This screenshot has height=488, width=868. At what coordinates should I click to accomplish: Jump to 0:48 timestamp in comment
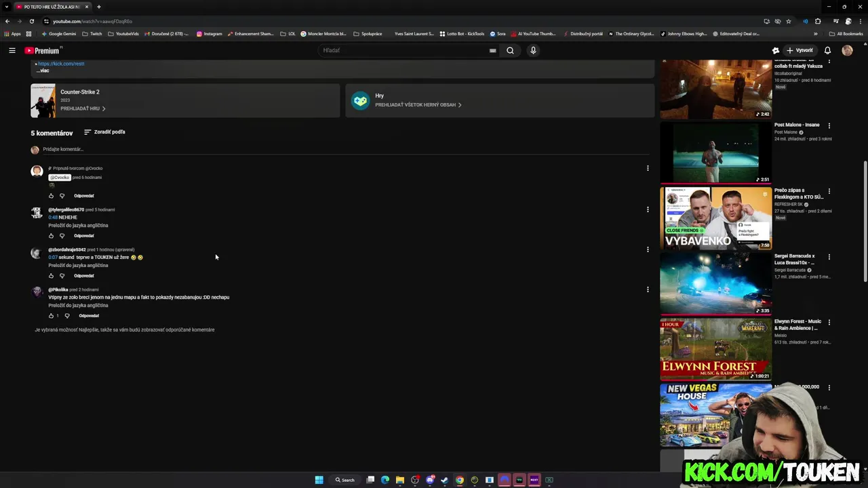coord(53,218)
